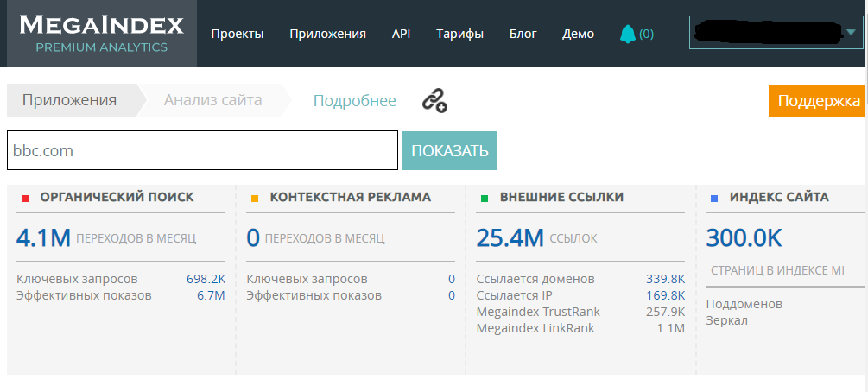
Task: Click the Поддоменов label
Action: [x=744, y=305]
